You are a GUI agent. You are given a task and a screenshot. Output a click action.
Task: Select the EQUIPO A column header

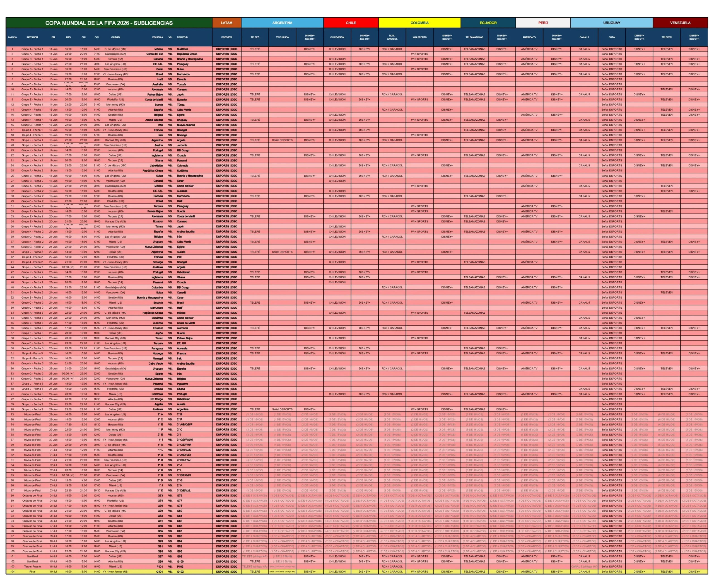(158, 37)
